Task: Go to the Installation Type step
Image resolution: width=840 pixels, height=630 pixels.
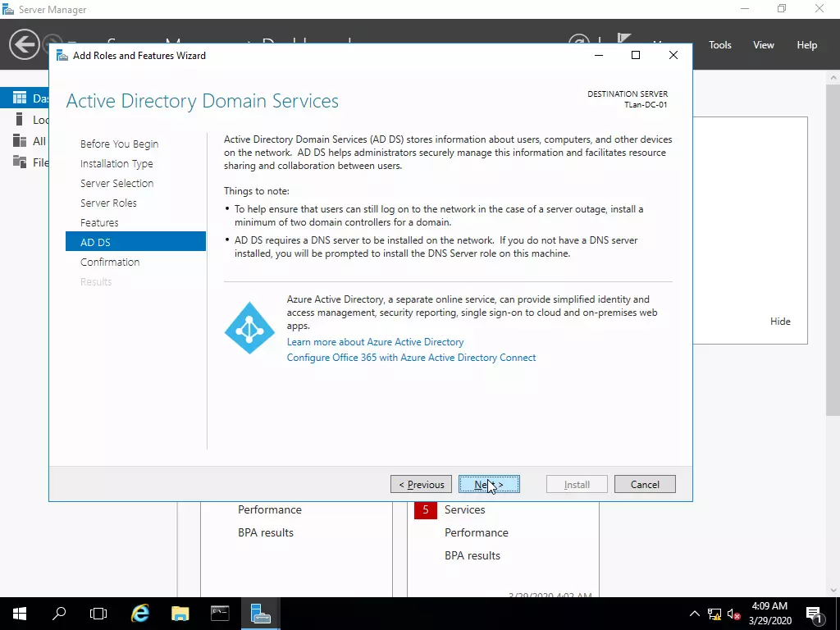Action: point(116,163)
